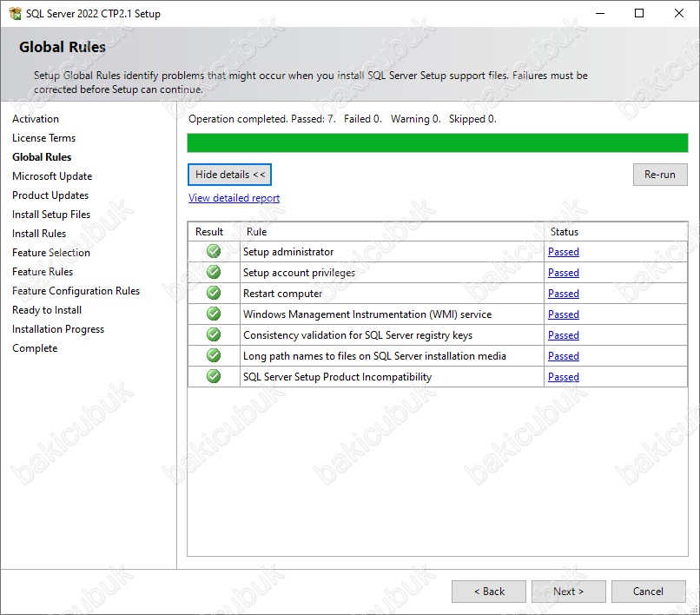Open Passed status for Setup account privileges
This screenshot has height=615, width=700.
pyautogui.click(x=564, y=273)
